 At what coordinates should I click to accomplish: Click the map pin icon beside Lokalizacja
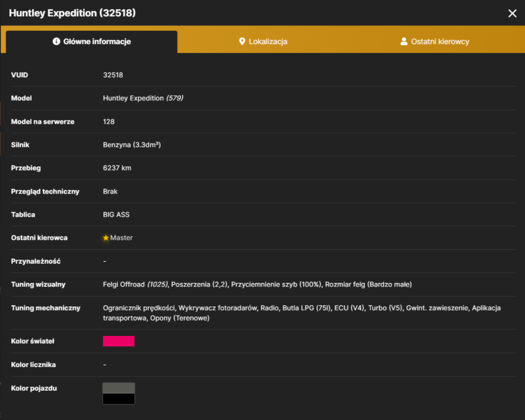pos(242,41)
